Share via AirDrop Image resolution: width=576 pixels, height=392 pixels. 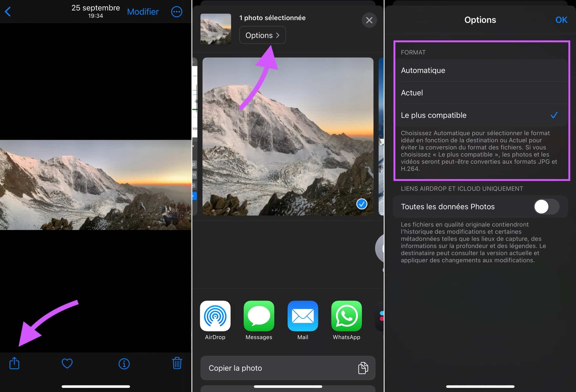pyautogui.click(x=215, y=316)
